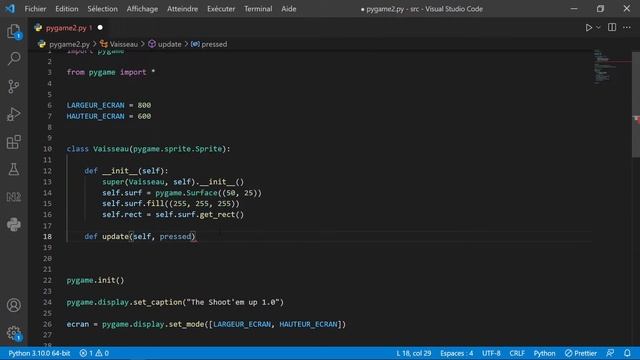
Task: Click the def __init__(self) line
Action: pyautogui.click(x=126, y=171)
